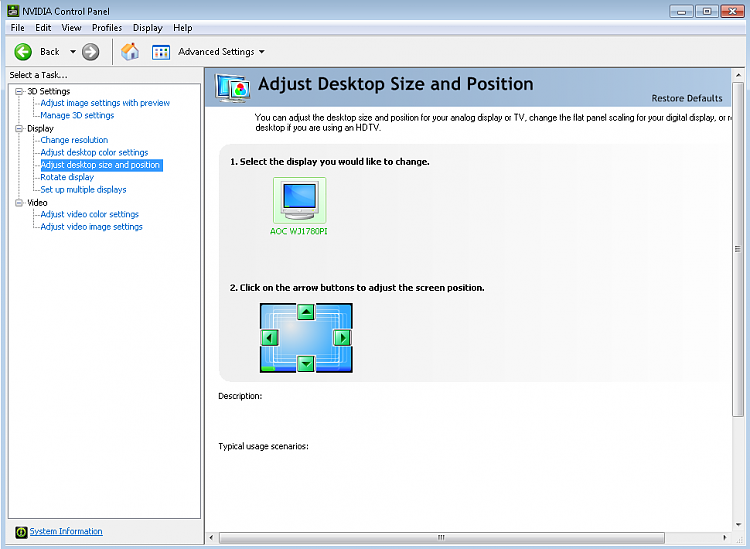Click the System Information link
750x549 pixels.
pyautogui.click(x=66, y=531)
